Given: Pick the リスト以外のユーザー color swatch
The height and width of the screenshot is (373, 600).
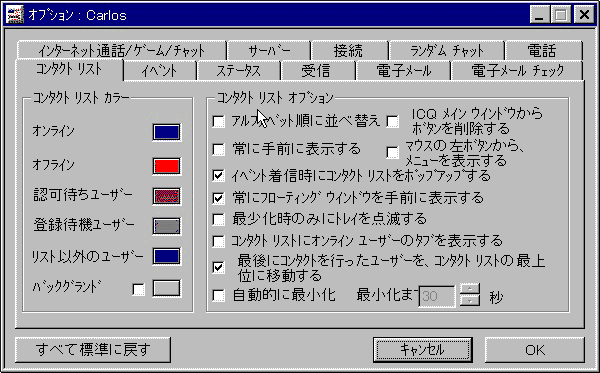Looking at the screenshot, I should (166, 256).
